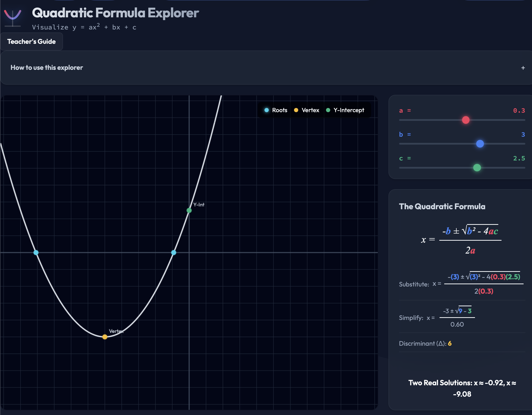Click the red slider handle for a

pyautogui.click(x=466, y=120)
